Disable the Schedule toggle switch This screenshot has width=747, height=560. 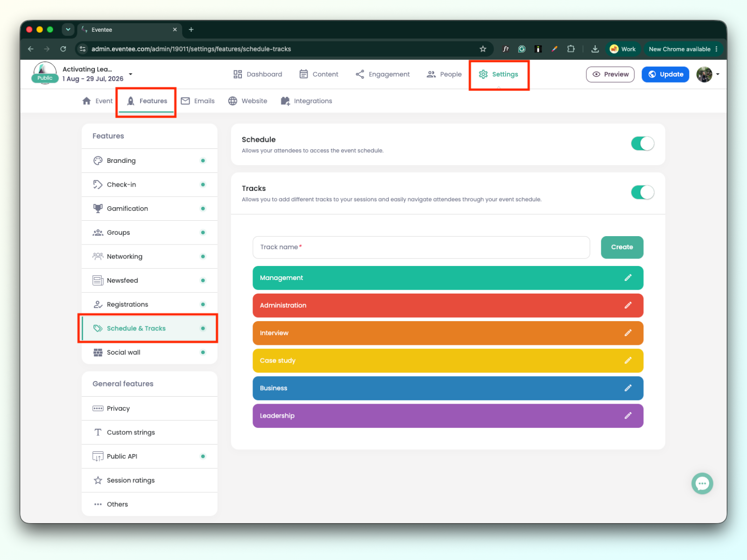642,144
